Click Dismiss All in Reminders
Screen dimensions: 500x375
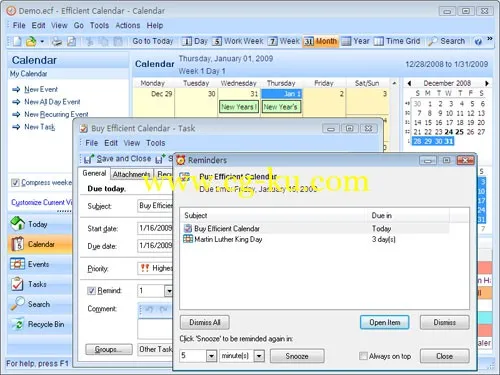click(x=205, y=322)
